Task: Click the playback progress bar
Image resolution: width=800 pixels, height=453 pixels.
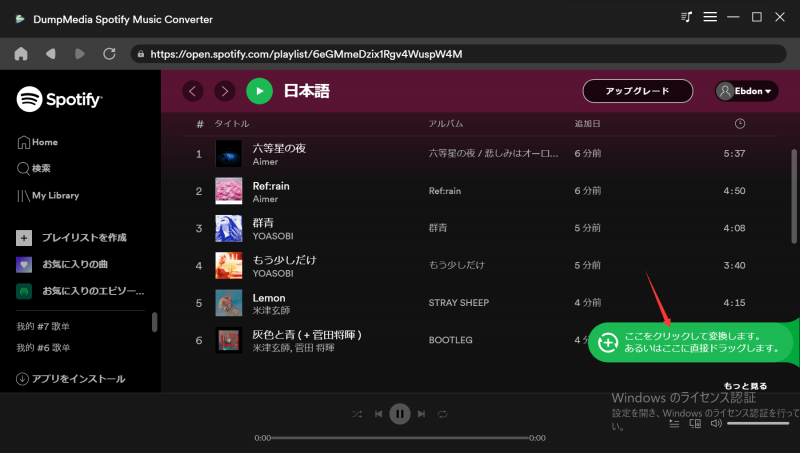Action: pyautogui.click(x=400, y=438)
